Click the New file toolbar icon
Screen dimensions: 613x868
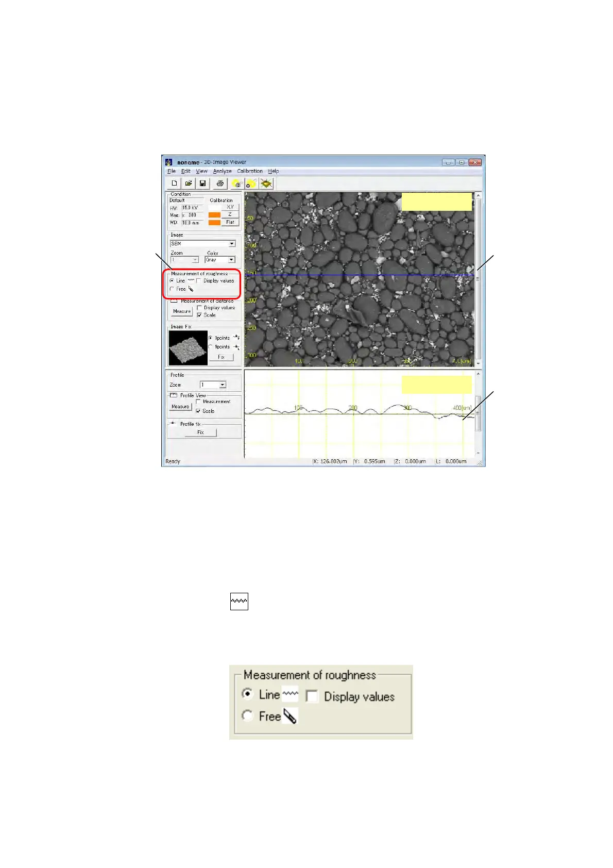point(174,183)
